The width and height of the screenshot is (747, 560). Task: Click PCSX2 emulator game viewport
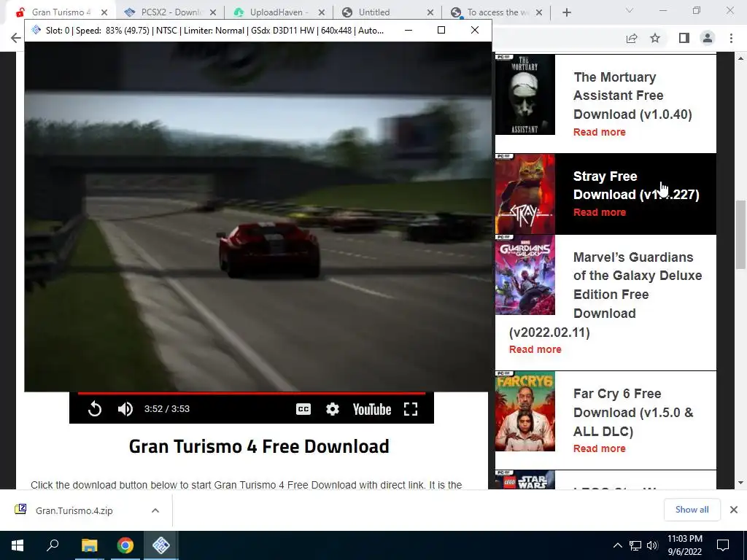(x=258, y=217)
